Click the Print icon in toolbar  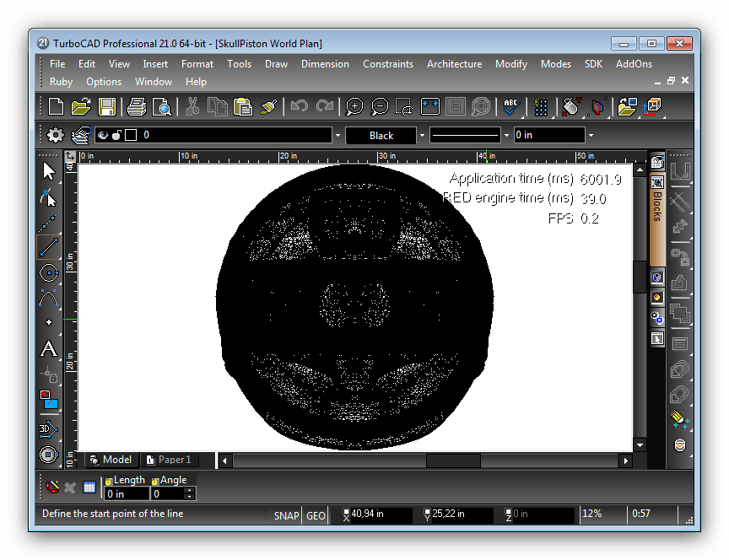[137, 106]
